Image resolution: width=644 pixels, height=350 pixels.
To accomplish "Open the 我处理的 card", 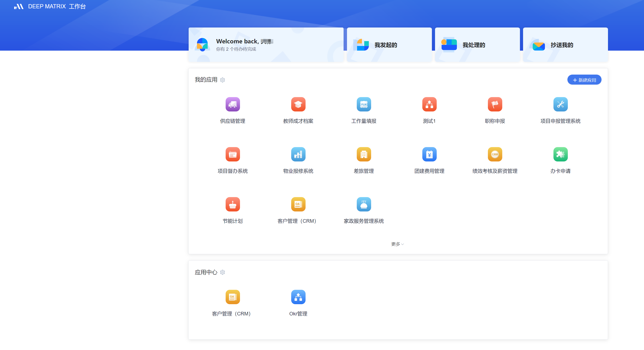I will tap(477, 45).
